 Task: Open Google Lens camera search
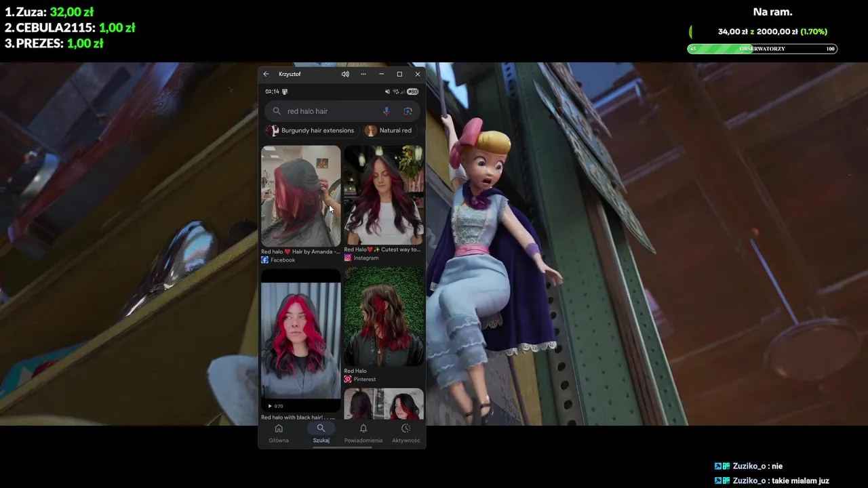tap(408, 111)
